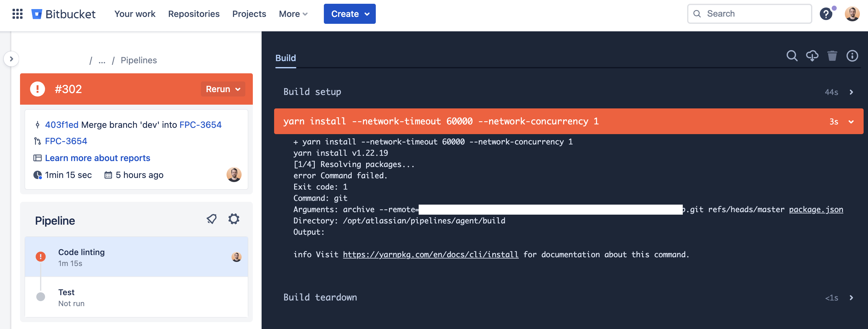Open Repositories menu

coord(194,14)
